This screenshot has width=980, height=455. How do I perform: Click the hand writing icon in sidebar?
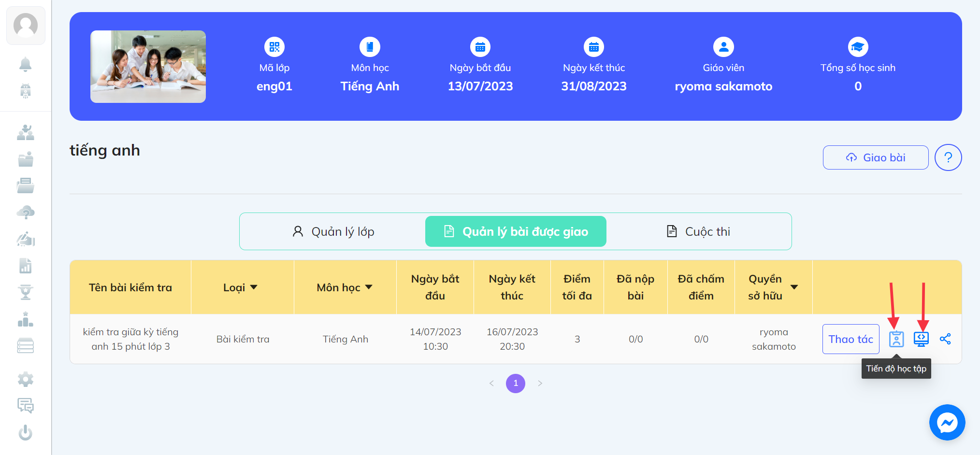click(x=26, y=239)
